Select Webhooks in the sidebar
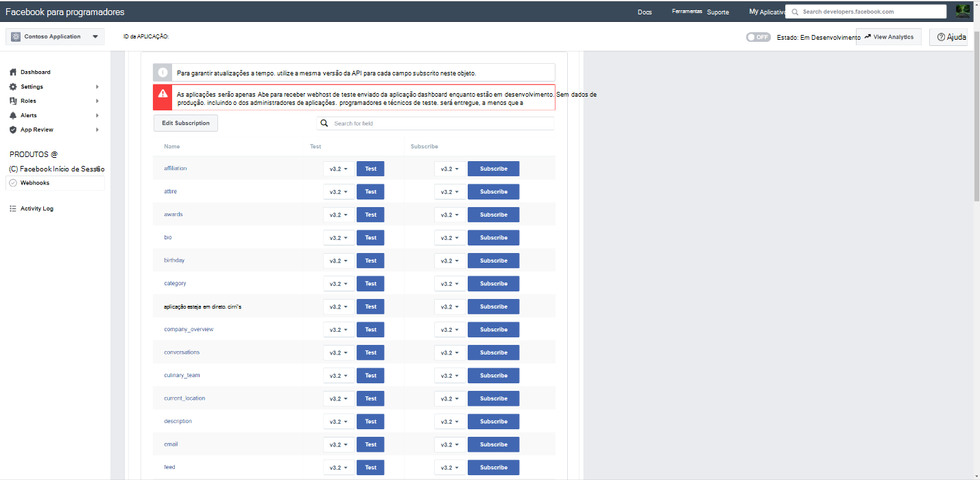 pos(55,183)
